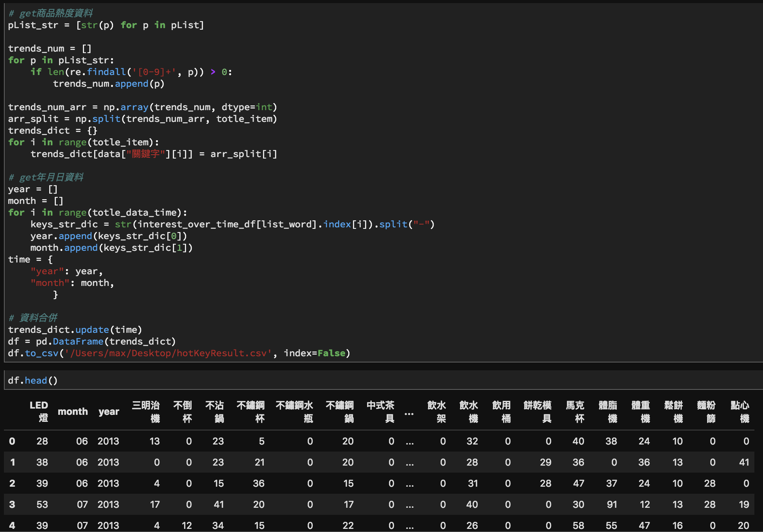This screenshot has width=763, height=532.
Task: Click the 飲水機 value '31' in row 2
Action: point(473,484)
